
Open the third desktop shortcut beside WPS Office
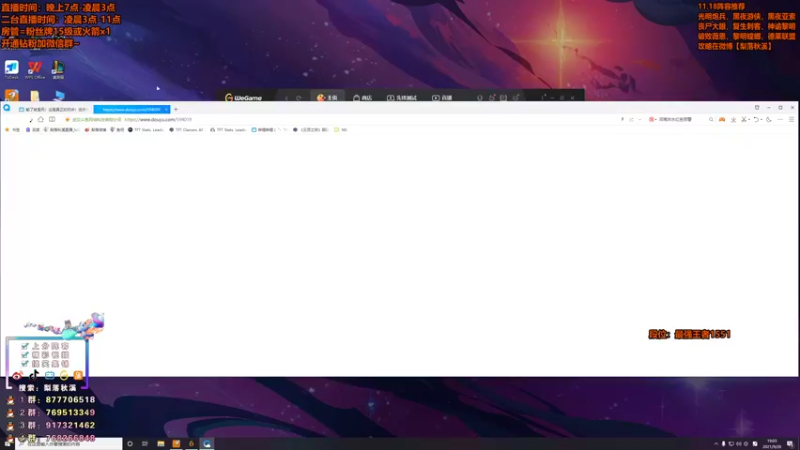58,69
